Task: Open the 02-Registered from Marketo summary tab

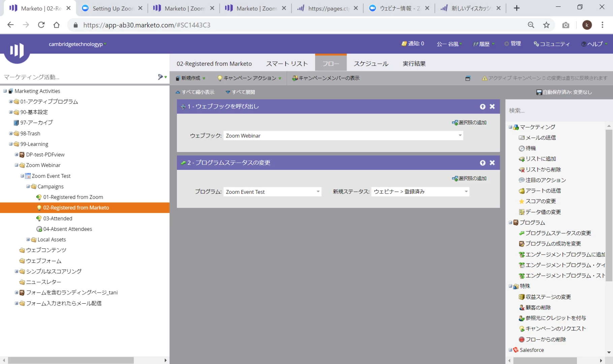Action: 214,64
